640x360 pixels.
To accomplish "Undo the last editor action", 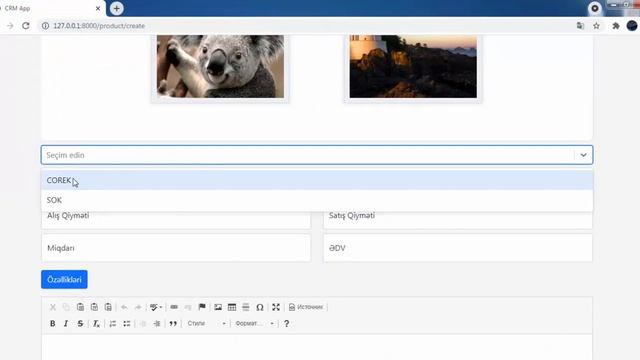I will point(124,307).
